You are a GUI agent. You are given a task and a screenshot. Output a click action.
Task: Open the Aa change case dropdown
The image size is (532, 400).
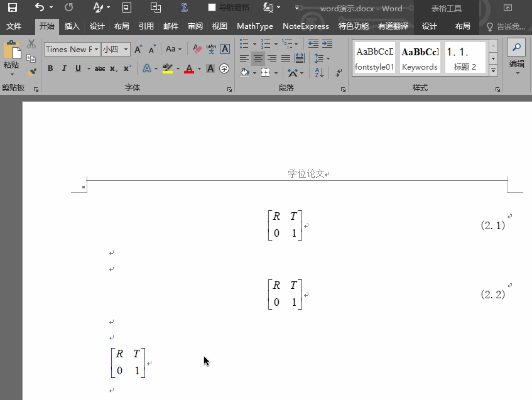coord(173,49)
